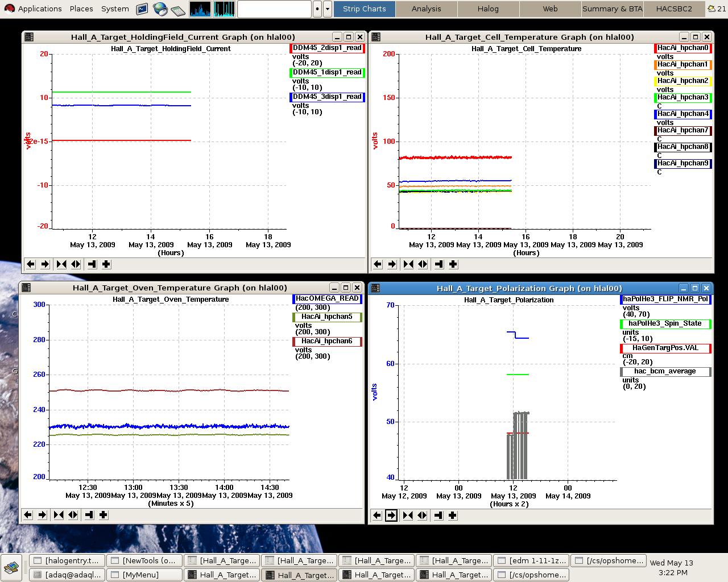The image size is (728, 582).
Task: Open MyMenu taskbar window
Action: (x=144, y=575)
